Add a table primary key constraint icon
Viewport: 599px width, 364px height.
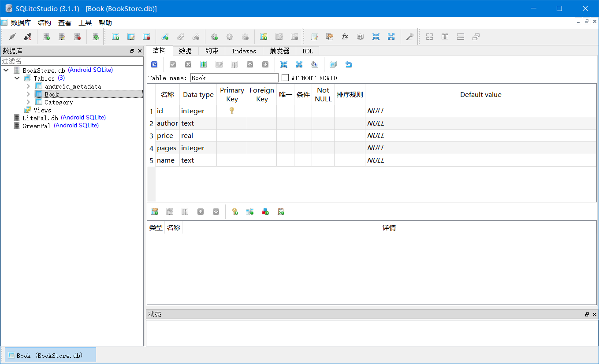(x=235, y=212)
